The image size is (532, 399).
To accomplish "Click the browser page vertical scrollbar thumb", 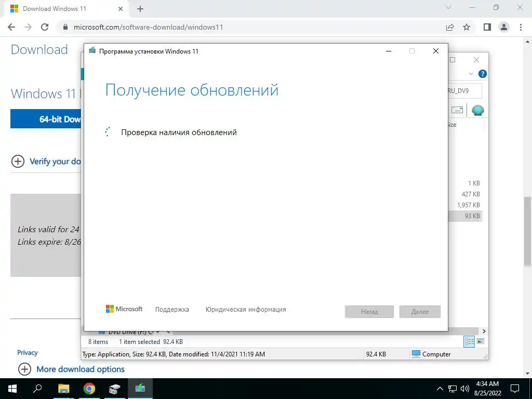I will click(528, 231).
